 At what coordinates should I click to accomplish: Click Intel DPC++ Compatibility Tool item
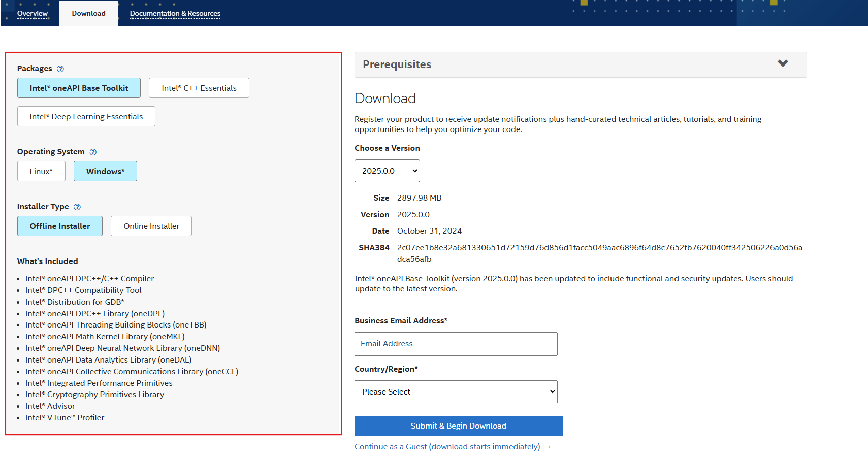tap(83, 290)
